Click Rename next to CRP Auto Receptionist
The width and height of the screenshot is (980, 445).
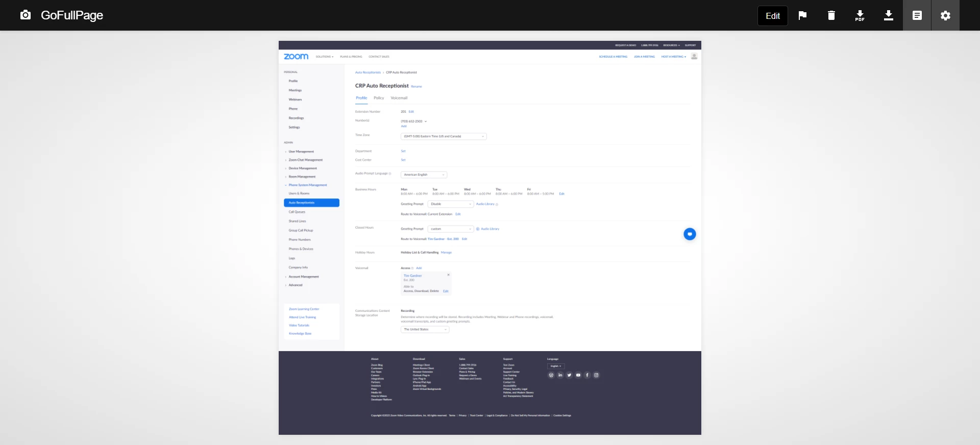pos(416,87)
